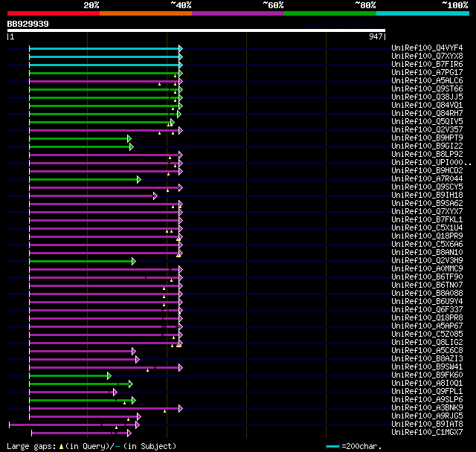
Task: Click UniRef100_B8A088 label
Action: coord(427,294)
